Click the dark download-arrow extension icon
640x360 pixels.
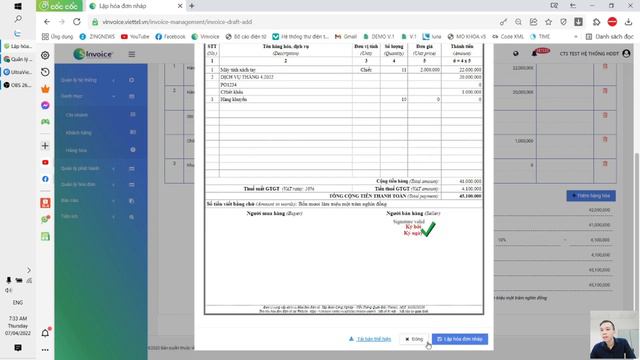[578, 22]
